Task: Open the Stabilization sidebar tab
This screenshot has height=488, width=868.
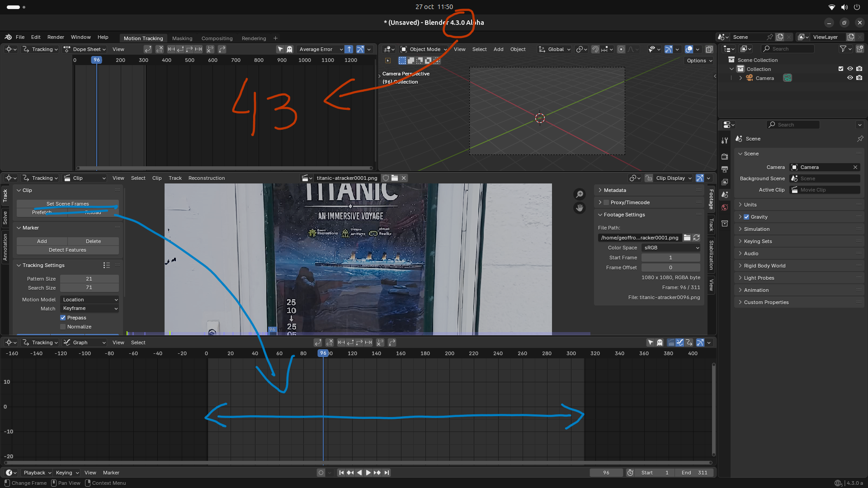Action: [711, 255]
